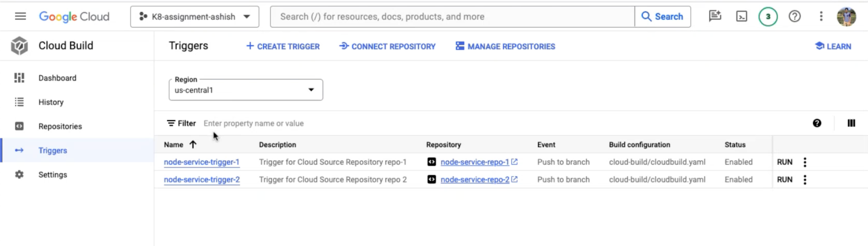
Task: Open node-service-trigger-2 link
Action: click(202, 179)
